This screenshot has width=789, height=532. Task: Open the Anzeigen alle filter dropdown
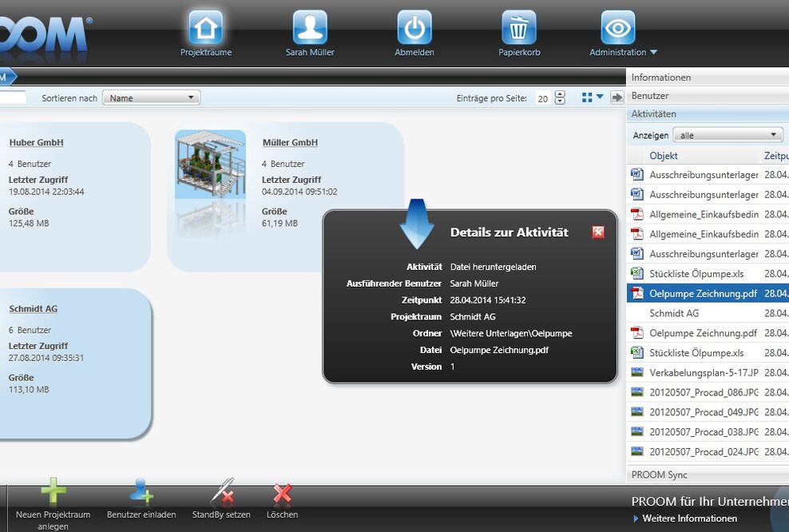(x=727, y=134)
